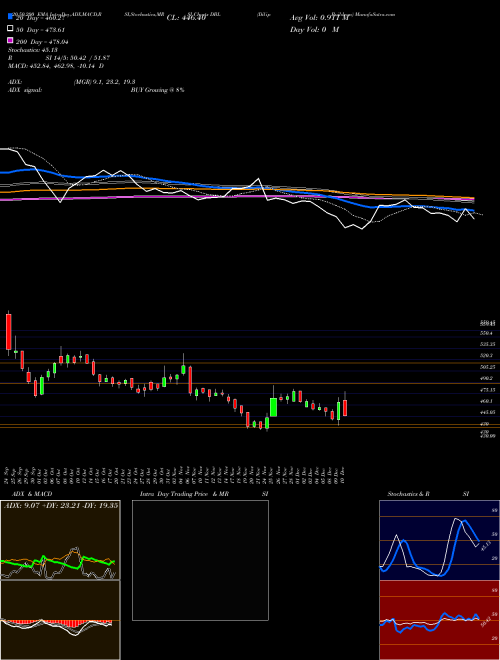This screenshot has width=500, height=660.
Task: Click the red RSI chart panel
Action: coord(439,620)
